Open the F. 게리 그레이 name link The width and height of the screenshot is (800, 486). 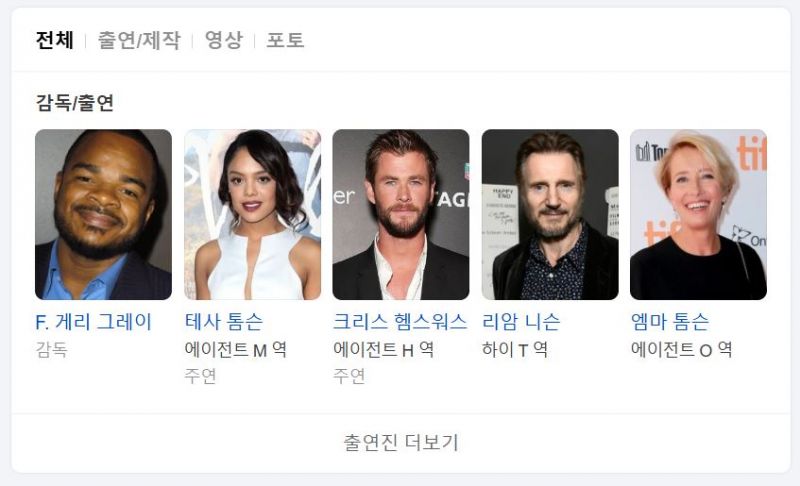pyautogui.click(x=94, y=322)
